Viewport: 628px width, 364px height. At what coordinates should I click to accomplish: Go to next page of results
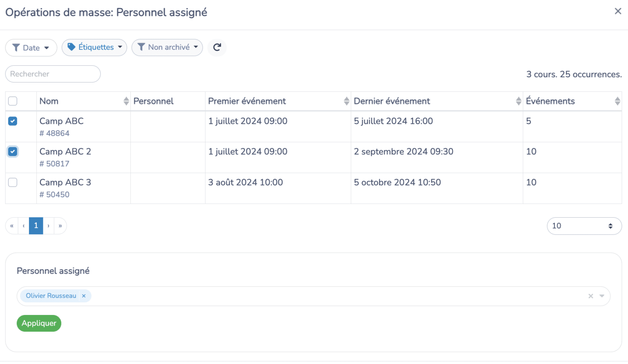click(x=48, y=226)
